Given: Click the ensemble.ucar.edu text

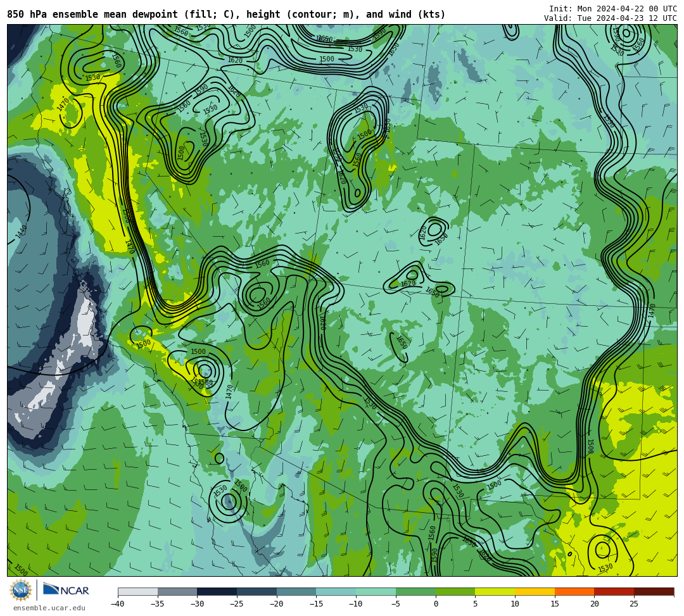Looking at the screenshot, I should click(x=49, y=608).
